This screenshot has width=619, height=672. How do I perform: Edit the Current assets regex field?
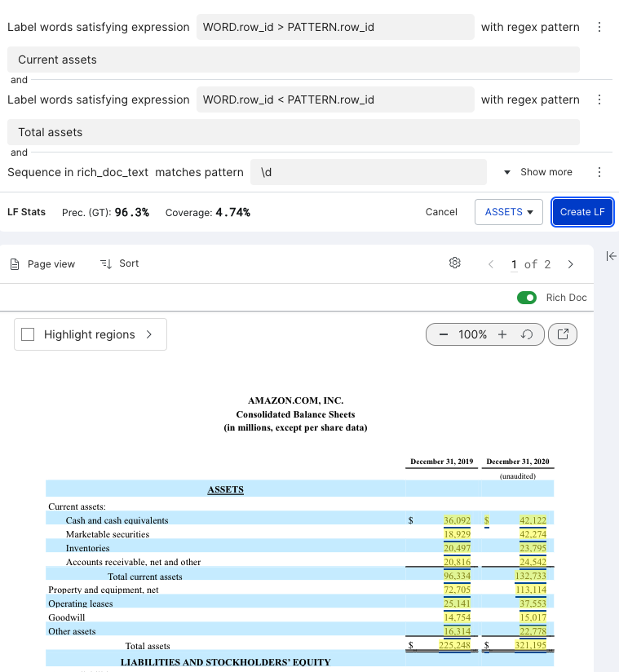[x=294, y=60]
